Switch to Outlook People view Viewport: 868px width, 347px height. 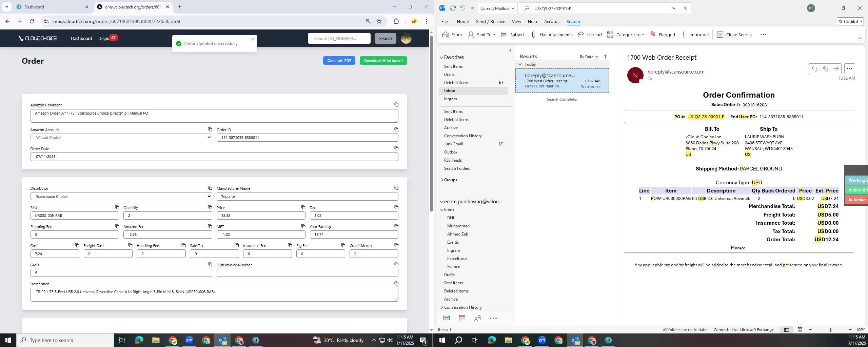(477, 318)
